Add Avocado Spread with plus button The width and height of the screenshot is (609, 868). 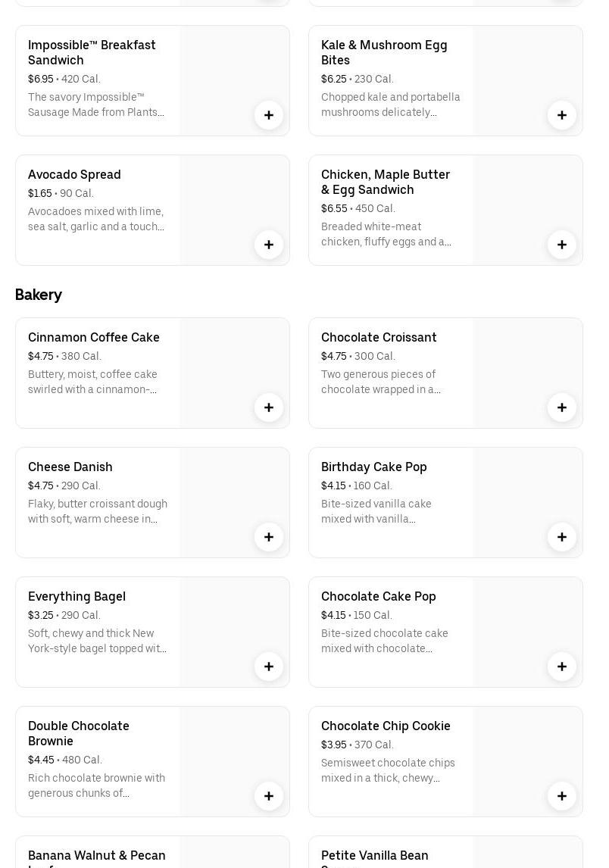(x=269, y=245)
